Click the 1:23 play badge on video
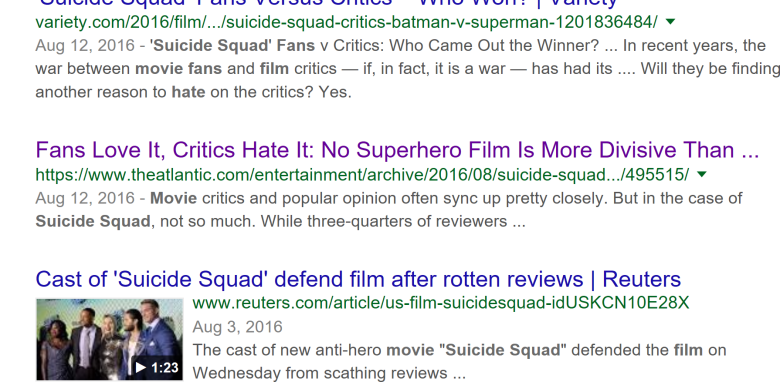This screenshot has height=382, width=780. (x=157, y=368)
